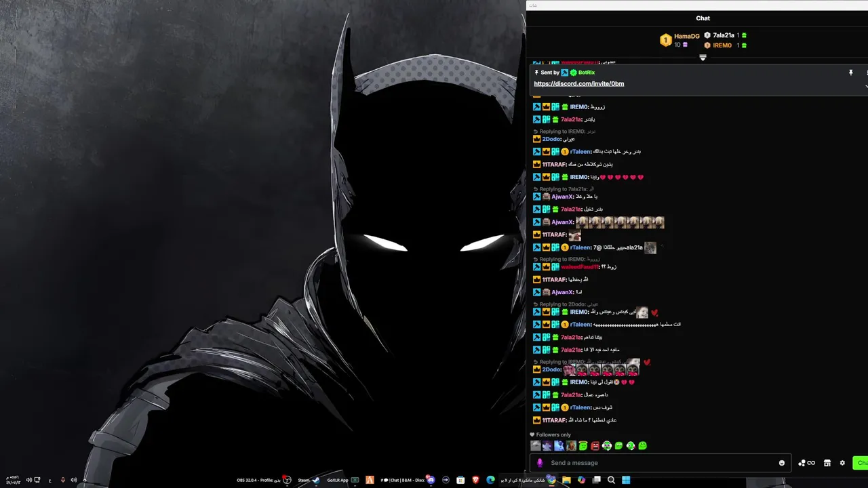Open the Chrome icon on the taskbar

pyautogui.click(x=551, y=480)
